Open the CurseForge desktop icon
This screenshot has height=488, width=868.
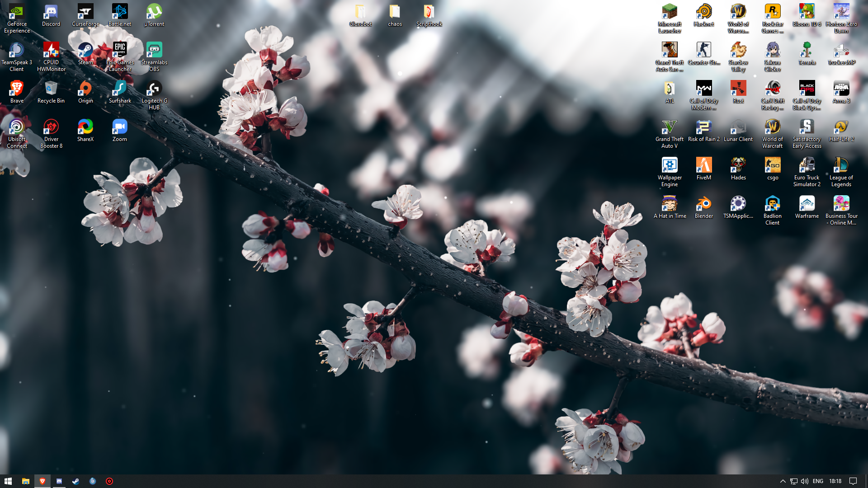[x=85, y=15]
